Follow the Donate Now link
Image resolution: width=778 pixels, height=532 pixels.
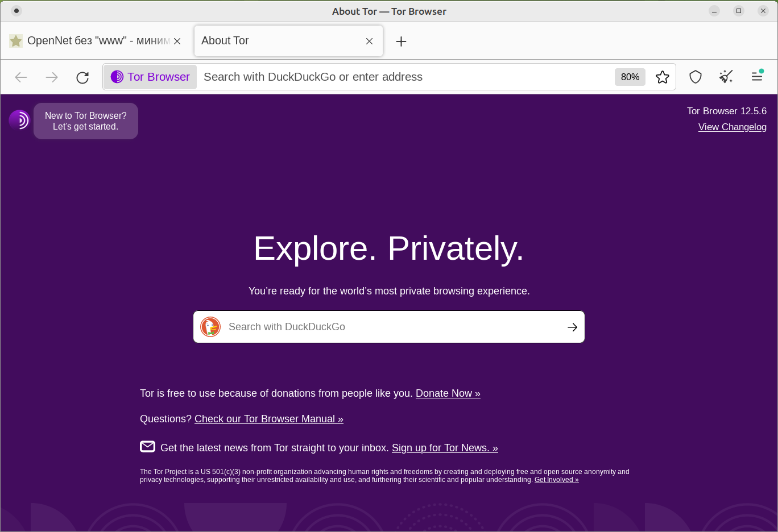click(448, 393)
